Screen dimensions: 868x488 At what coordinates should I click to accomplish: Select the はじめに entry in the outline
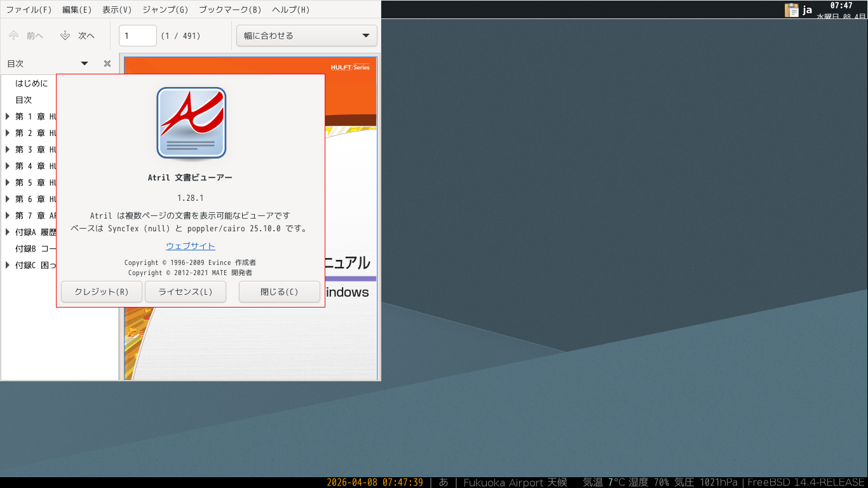tap(31, 83)
